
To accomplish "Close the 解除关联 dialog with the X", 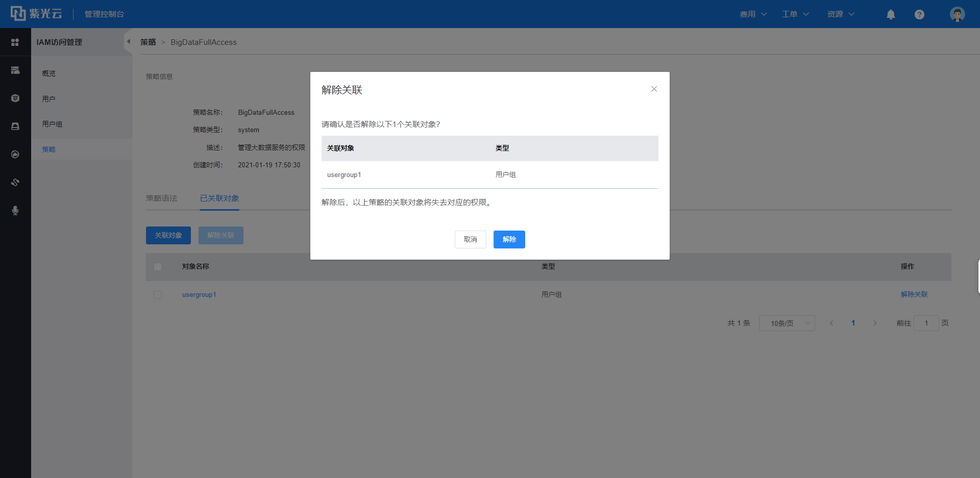I will (654, 89).
